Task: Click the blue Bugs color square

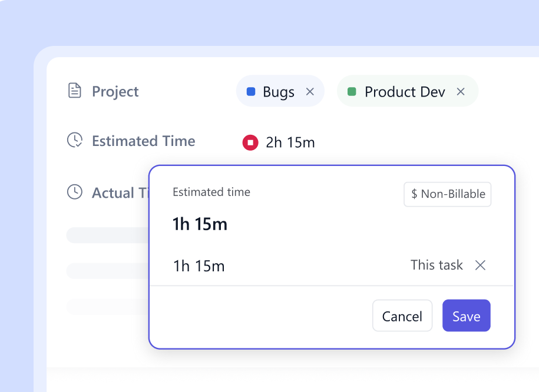Action: (x=251, y=92)
